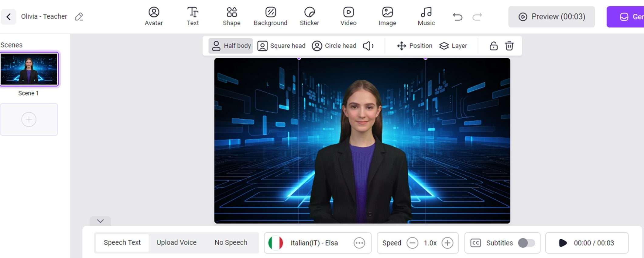Open the Avatar tool

coord(154,16)
